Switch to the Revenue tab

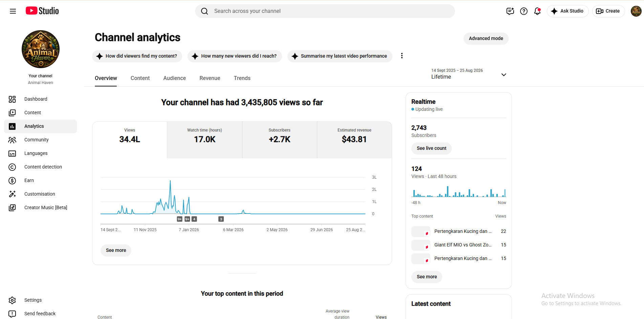coord(210,78)
